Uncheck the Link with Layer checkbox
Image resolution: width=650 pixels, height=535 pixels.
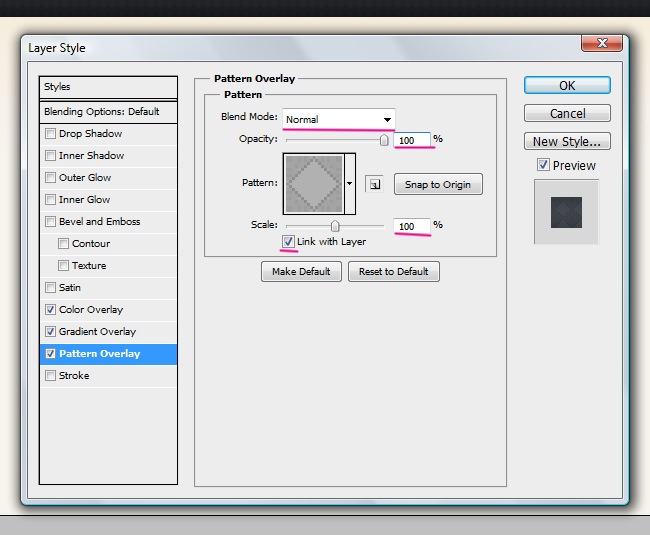(x=288, y=242)
